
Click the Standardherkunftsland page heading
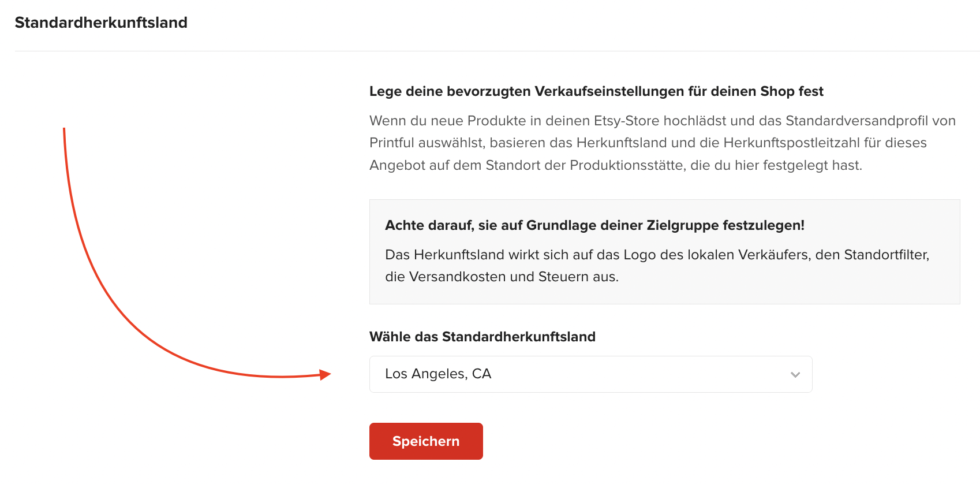[101, 23]
